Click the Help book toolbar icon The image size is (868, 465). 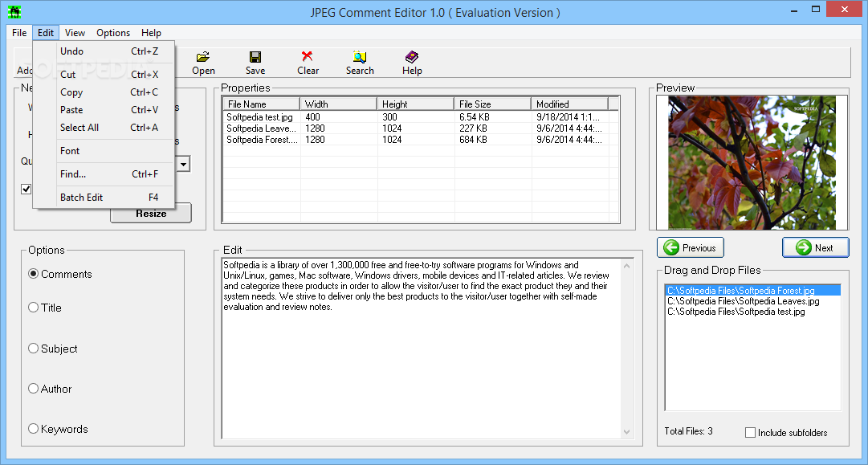coord(412,56)
